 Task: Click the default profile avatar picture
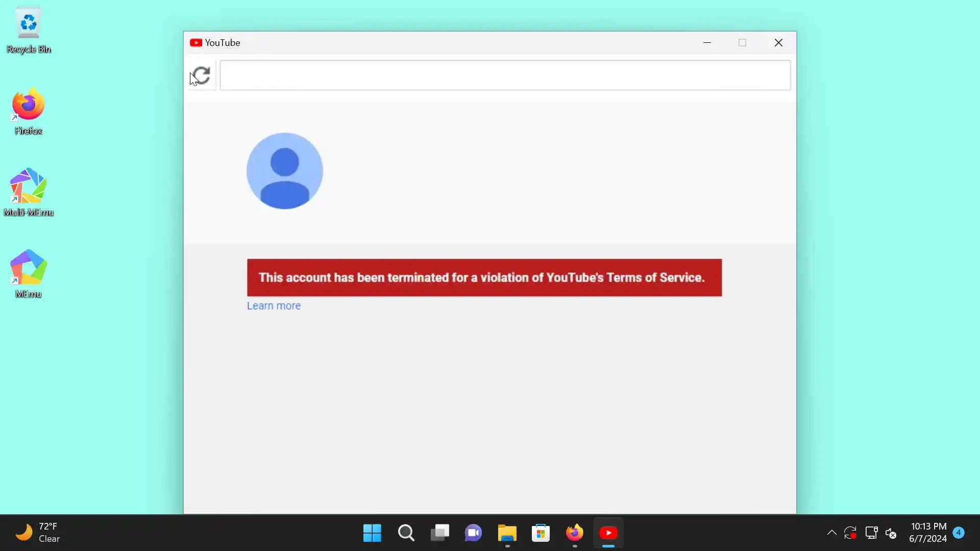(x=284, y=171)
